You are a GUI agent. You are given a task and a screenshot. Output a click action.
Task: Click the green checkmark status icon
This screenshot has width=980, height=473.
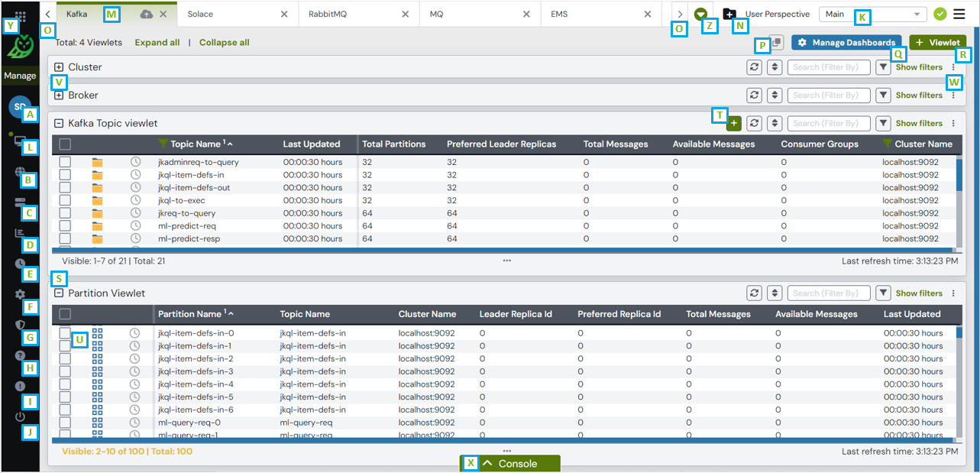[x=940, y=14]
